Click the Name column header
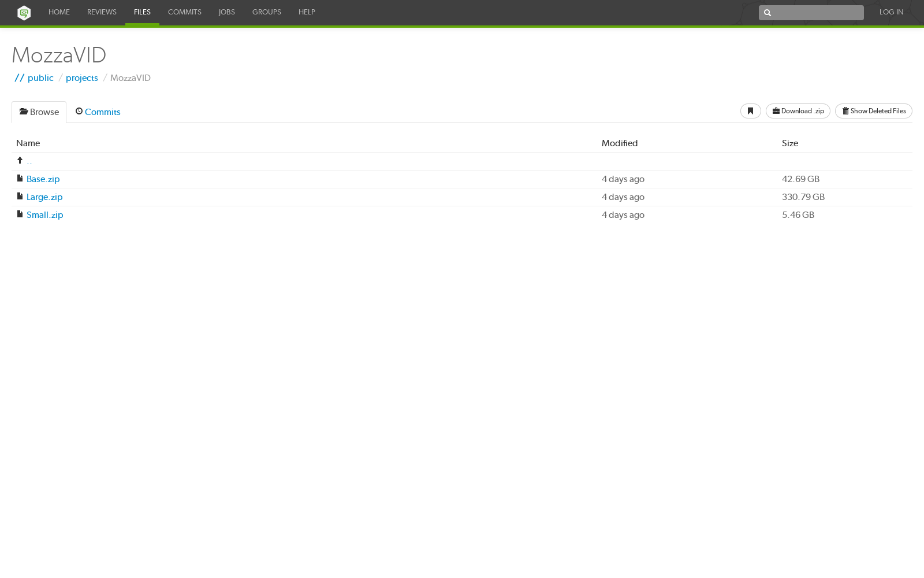The image size is (924, 578). click(x=28, y=143)
